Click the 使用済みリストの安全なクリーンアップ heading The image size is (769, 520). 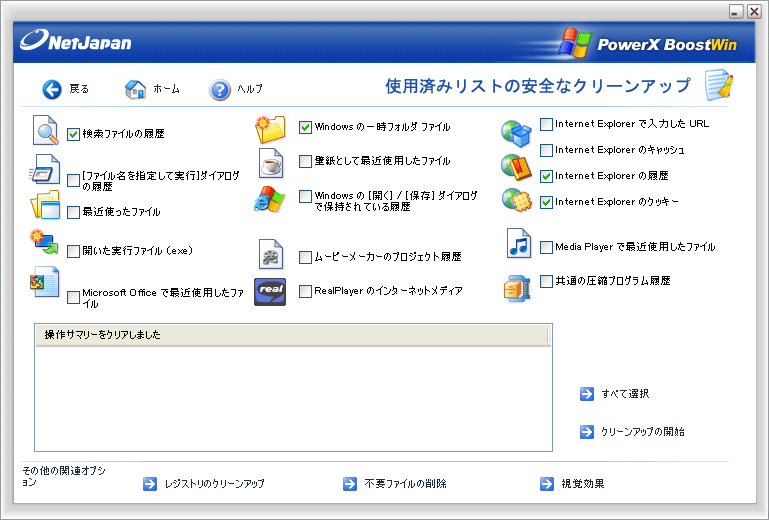pos(538,86)
